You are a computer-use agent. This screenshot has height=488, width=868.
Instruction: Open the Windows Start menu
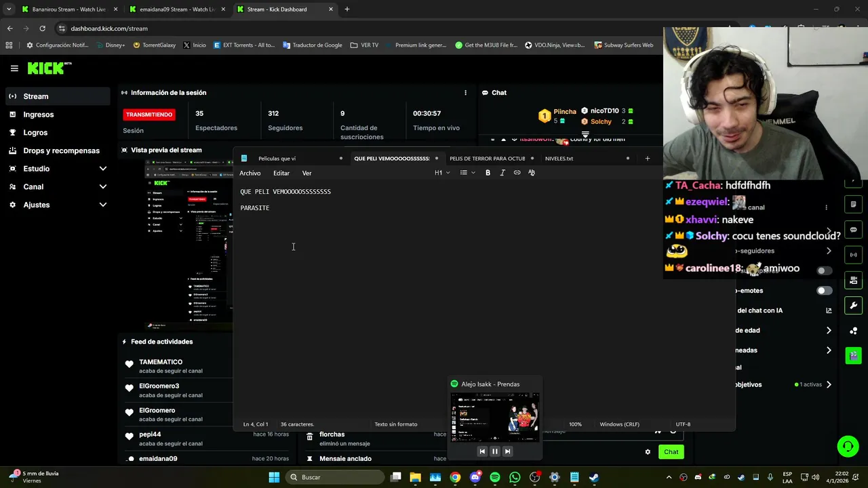(x=274, y=477)
